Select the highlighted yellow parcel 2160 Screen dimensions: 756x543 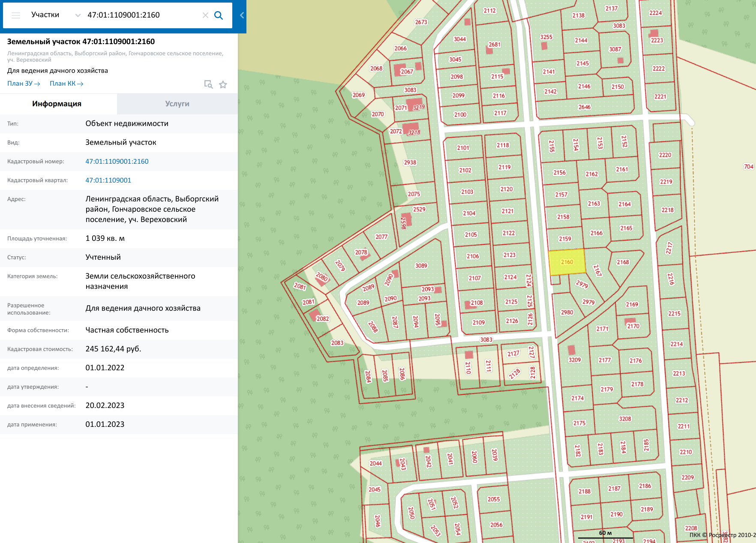click(x=567, y=262)
